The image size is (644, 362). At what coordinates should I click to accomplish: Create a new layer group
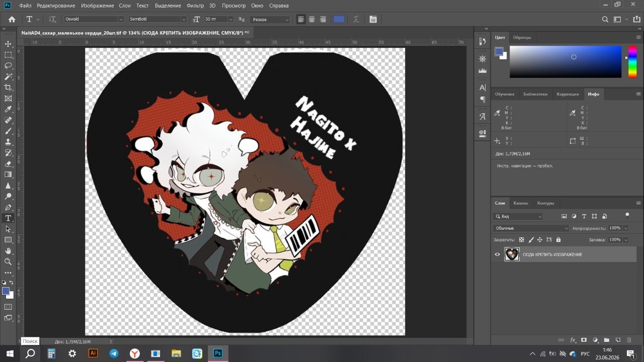click(x=607, y=340)
